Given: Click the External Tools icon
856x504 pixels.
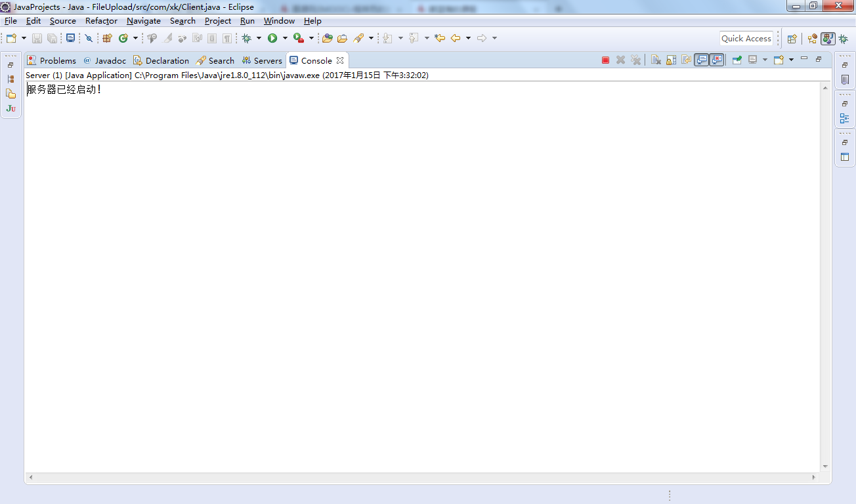Looking at the screenshot, I should point(299,38).
